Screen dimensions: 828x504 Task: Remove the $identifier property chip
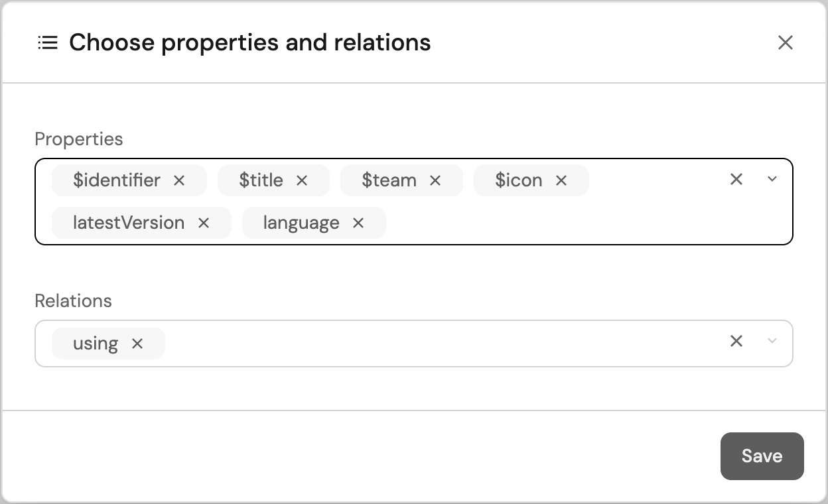click(x=179, y=180)
